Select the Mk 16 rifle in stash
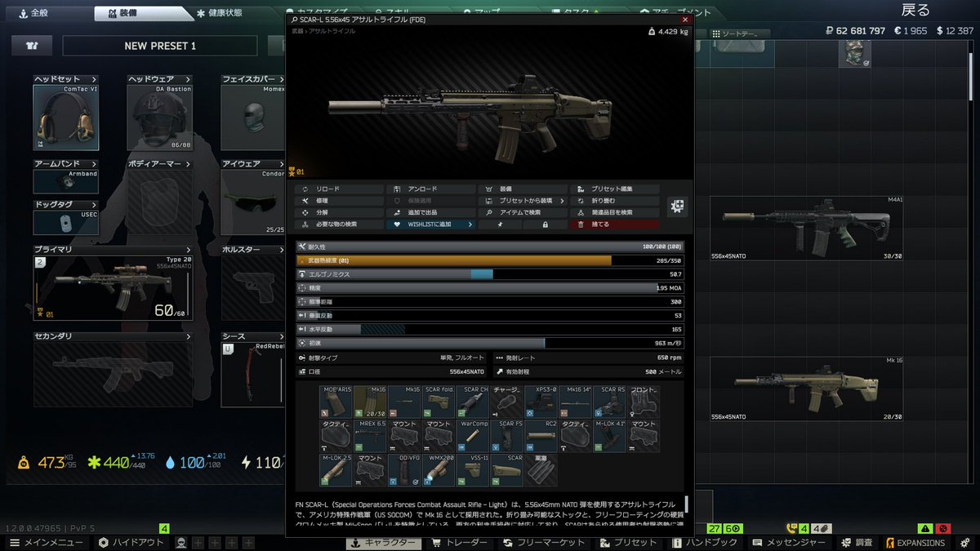Image resolution: width=980 pixels, height=551 pixels. [x=807, y=389]
